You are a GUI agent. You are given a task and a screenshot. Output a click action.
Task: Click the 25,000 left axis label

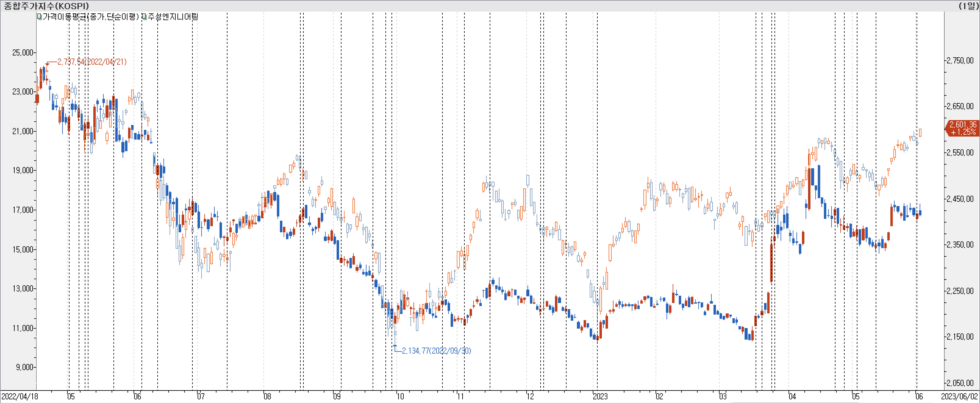tap(23, 52)
